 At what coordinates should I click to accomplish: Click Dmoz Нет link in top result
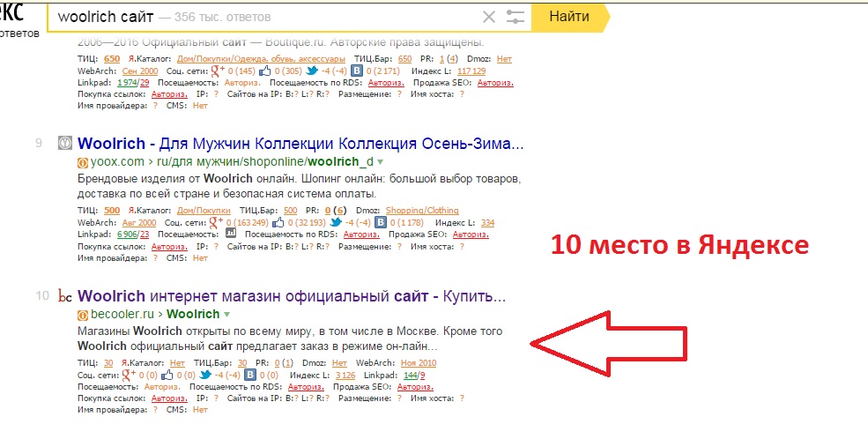pyautogui.click(x=504, y=59)
